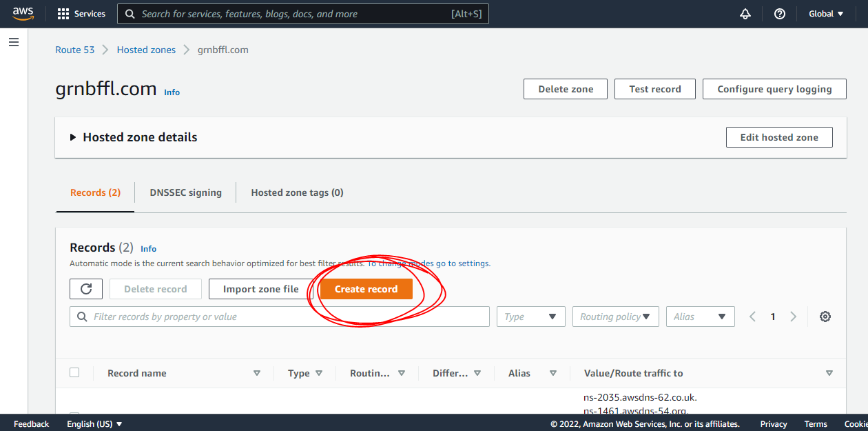Open the Route 53 breadcrumb link
The image size is (868, 431).
75,50
